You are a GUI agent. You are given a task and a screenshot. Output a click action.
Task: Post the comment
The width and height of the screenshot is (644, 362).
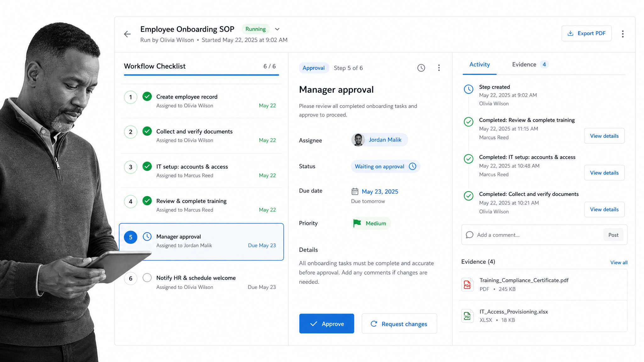click(613, 235)
